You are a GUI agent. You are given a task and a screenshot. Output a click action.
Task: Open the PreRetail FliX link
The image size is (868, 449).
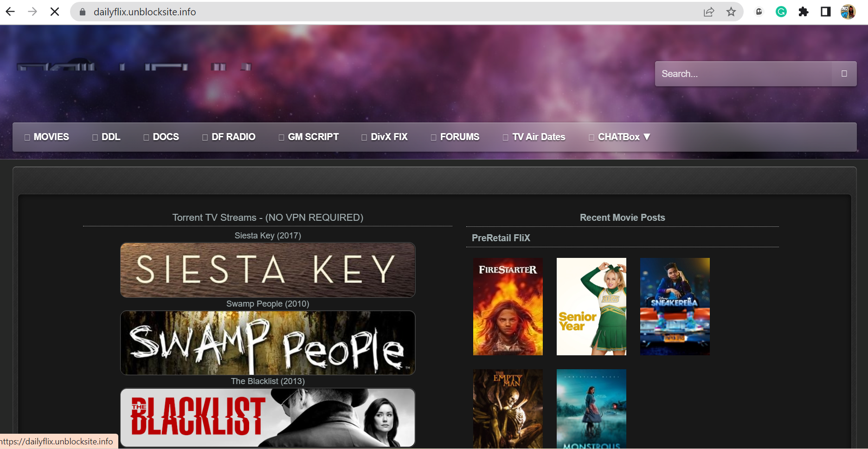tap(501, 238)
